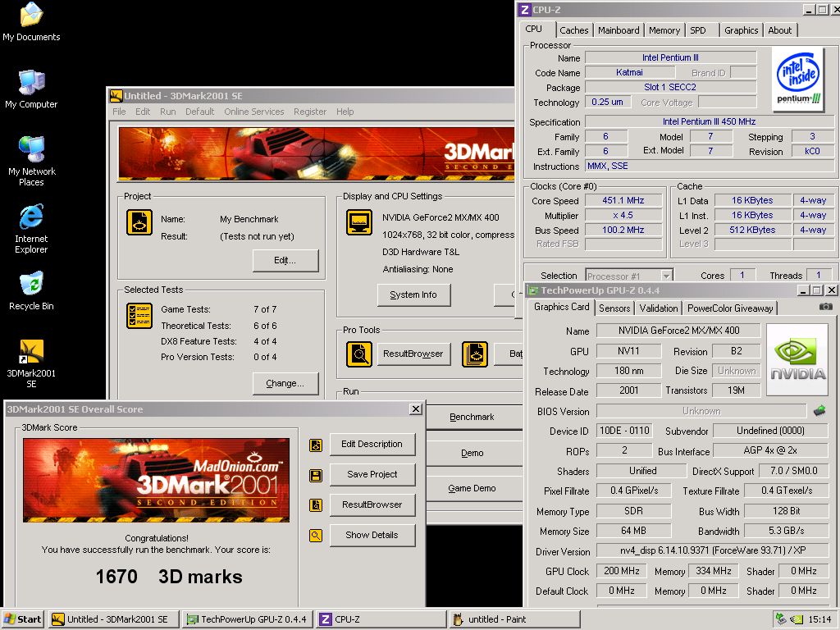The image size is (840, 630).
Task: Open the Online Services menu
Action: [254, 112]
